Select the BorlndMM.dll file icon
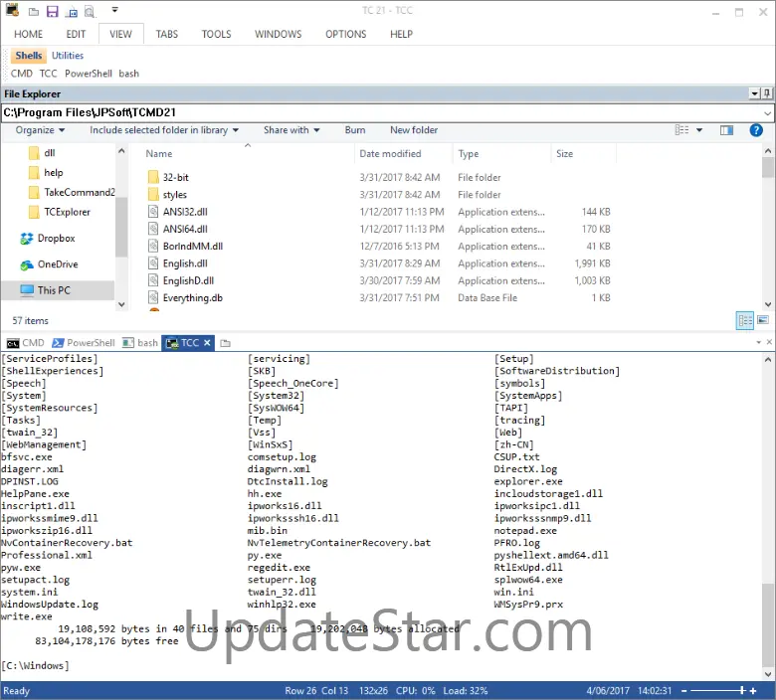 (153, 246)
